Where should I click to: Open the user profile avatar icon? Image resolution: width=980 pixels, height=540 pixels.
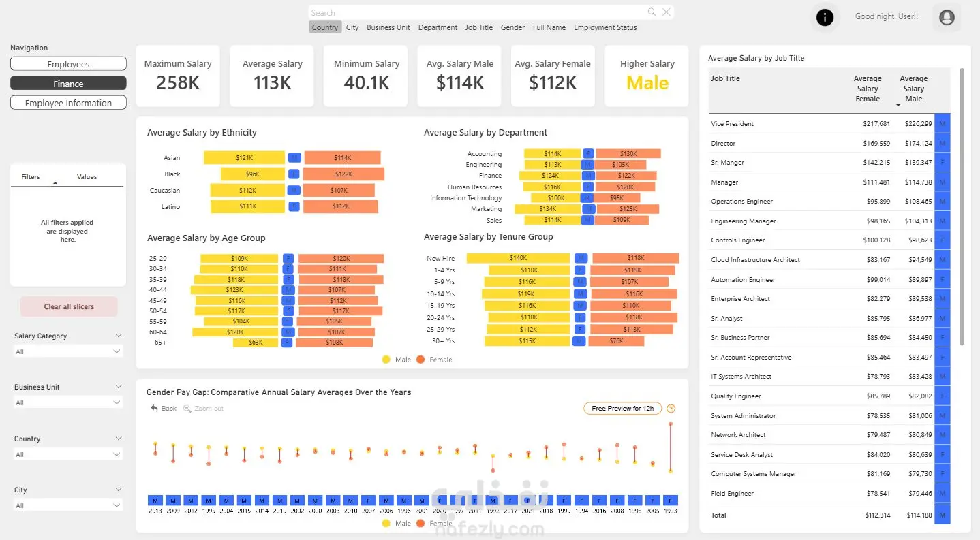[x=947, y=18]
